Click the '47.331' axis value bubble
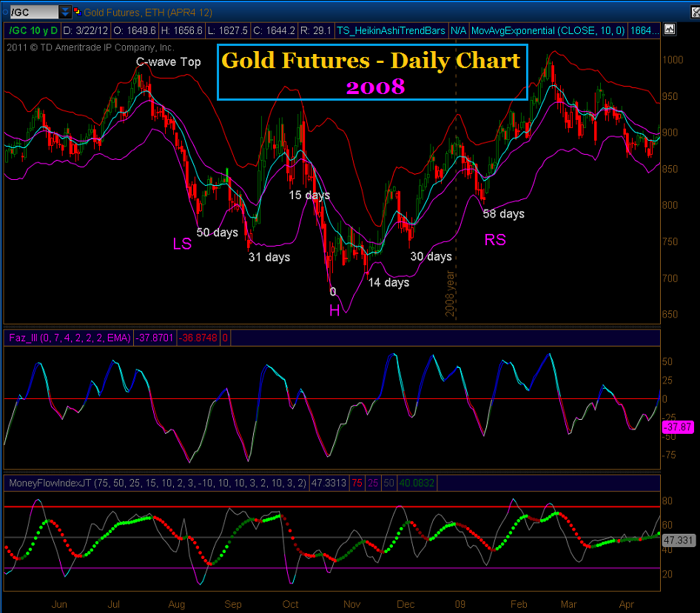The height and width of the screenshot is (613, 700). tap(678, 540)
